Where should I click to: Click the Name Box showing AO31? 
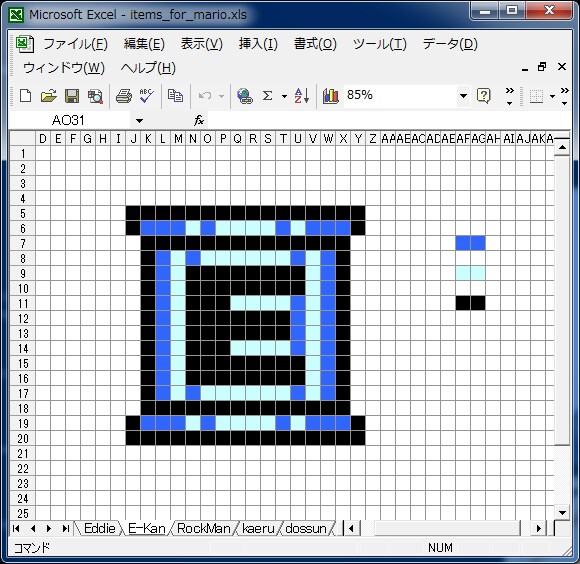coord(69,120)
